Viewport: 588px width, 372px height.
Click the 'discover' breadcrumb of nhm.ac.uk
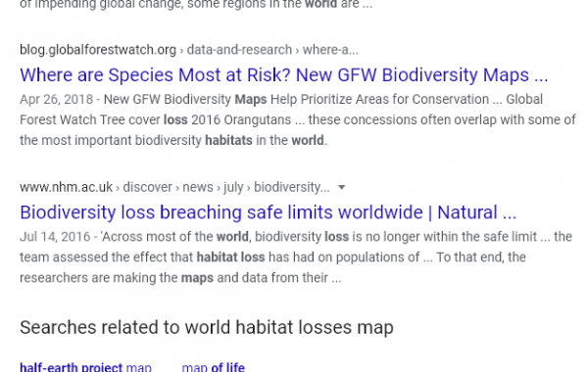pyautogui.click(x=147, y=187)
